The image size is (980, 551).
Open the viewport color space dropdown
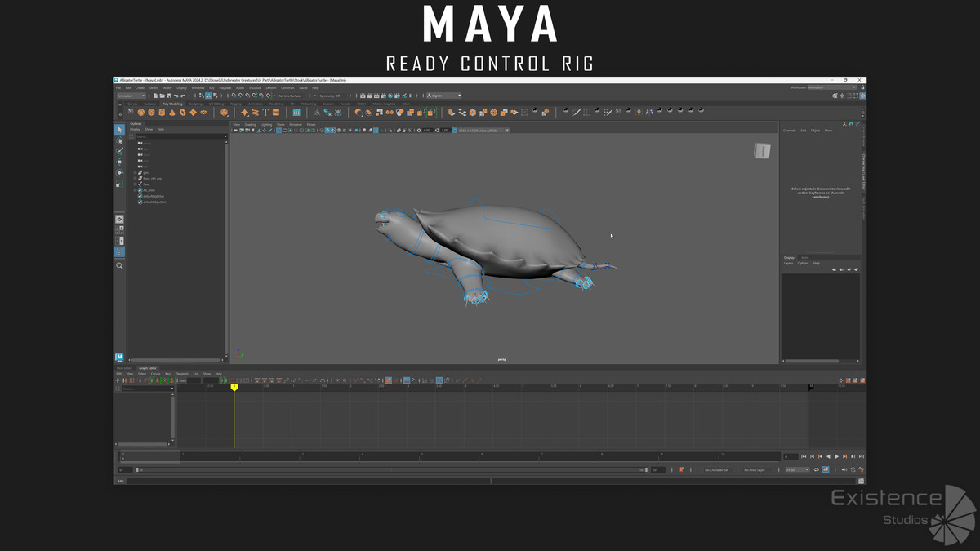tap(483, 130)
